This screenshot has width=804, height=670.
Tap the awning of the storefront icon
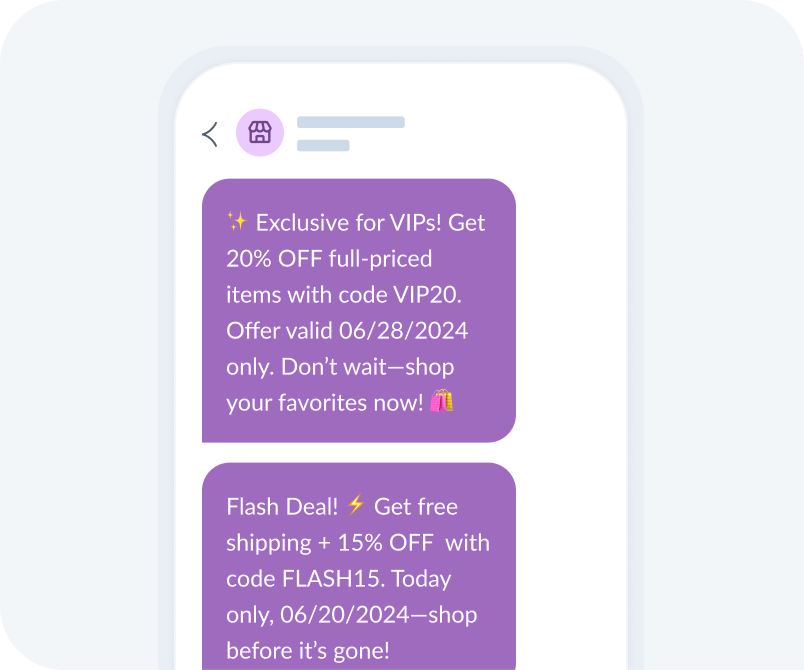click(x=260, y=126)
